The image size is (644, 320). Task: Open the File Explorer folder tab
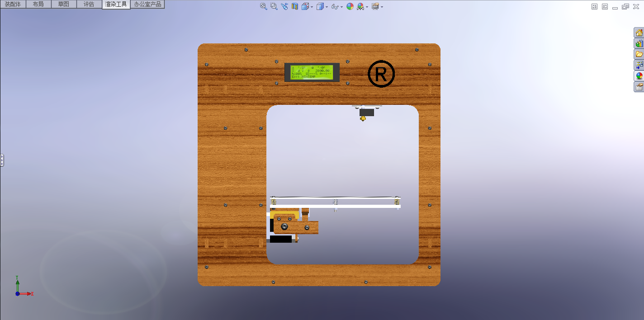(x=639, y=54)
